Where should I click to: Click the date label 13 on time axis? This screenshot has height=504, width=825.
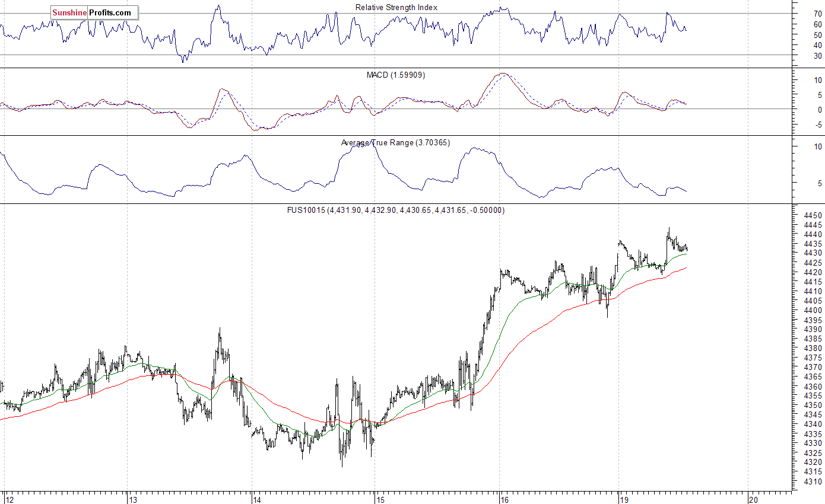[133, 500]
